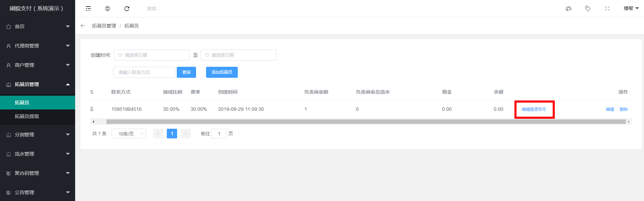Click the person icon beside 代理商管理

point(9,46)
